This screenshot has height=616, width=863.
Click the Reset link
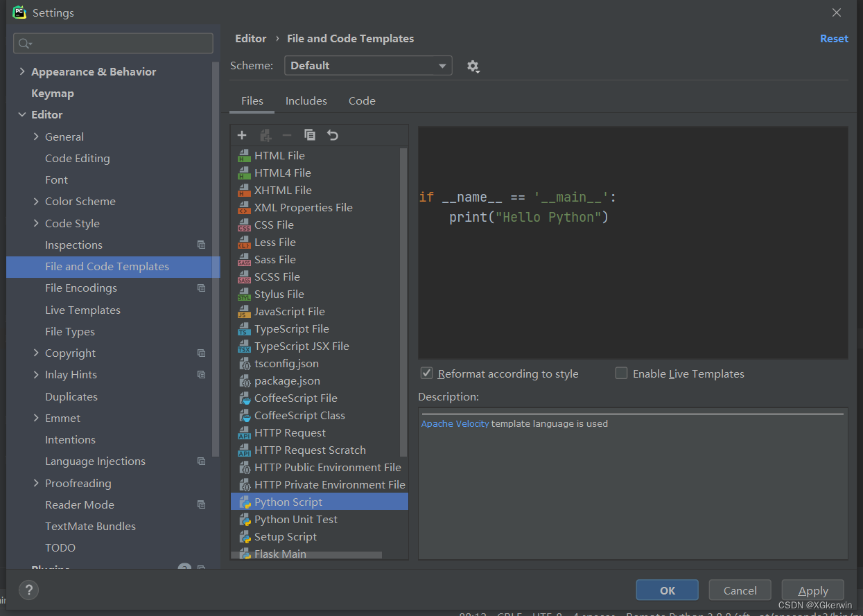[834, 39]
